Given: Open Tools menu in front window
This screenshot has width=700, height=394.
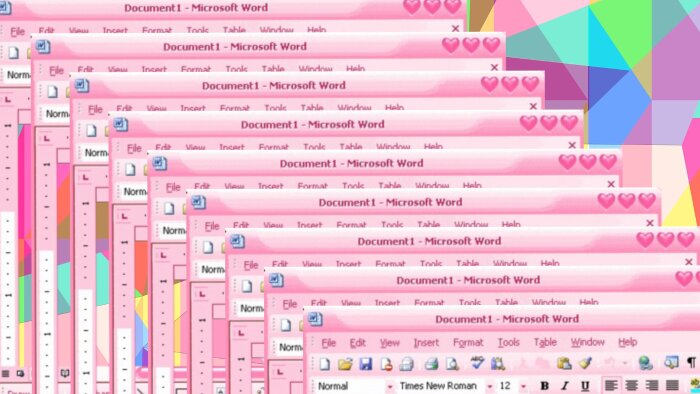Looking at the screenshot, I should tap(508, 342).
